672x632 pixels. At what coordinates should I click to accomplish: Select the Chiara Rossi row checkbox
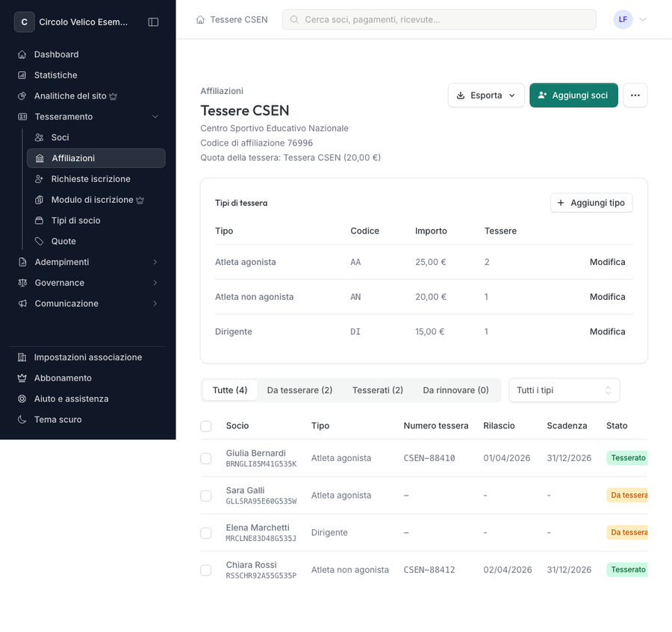206,570
